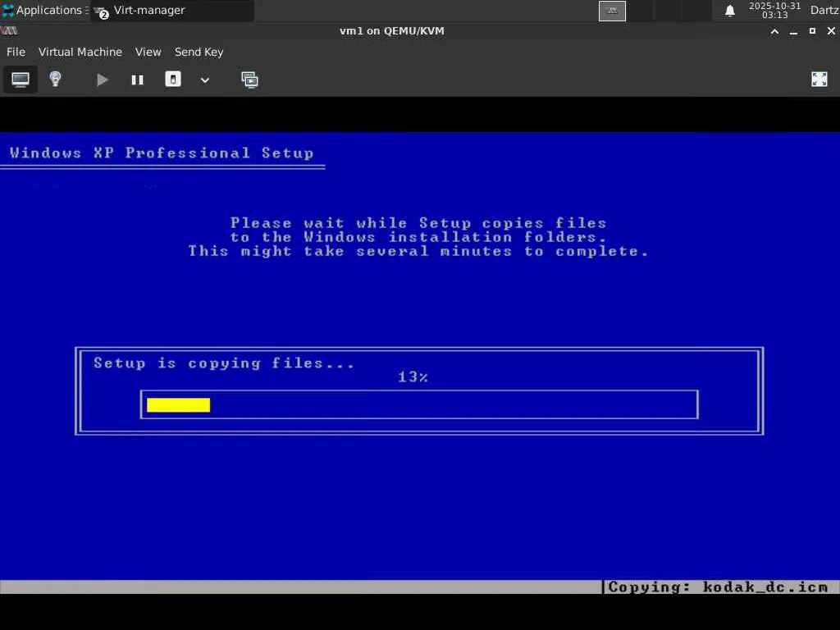Open the View menu
The height and width of the screenshot is (630, 840).
click(x=148, y=52)
